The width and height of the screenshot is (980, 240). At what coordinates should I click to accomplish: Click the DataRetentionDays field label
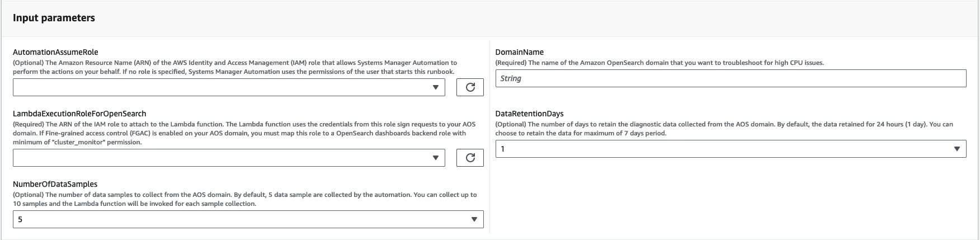tap(529, 114)
